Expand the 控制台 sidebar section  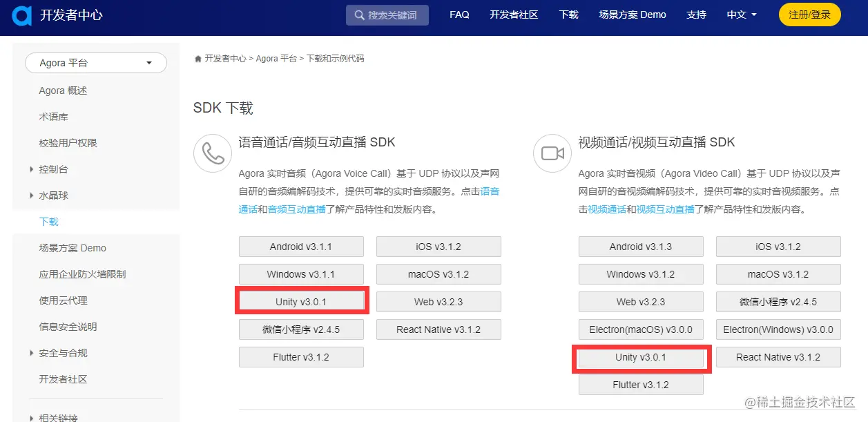(53, 169)
